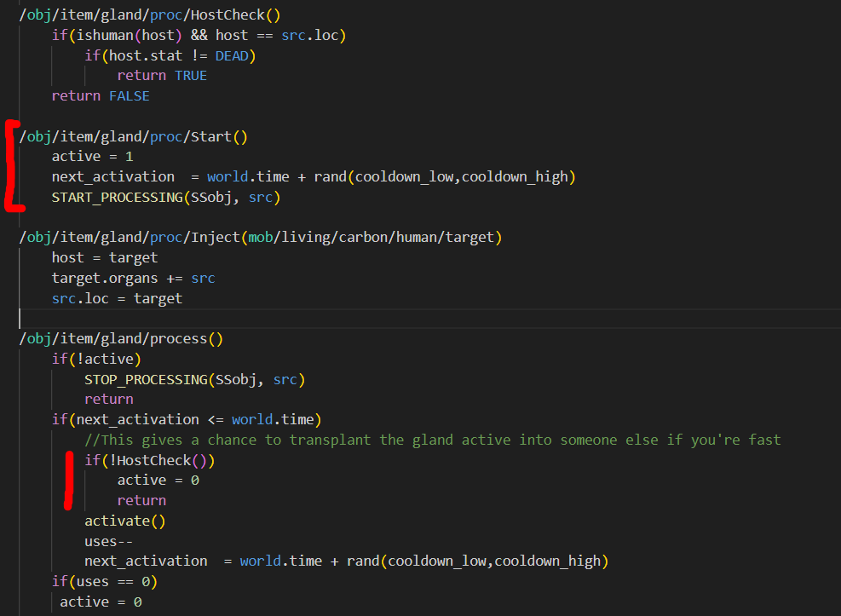Click the HostCheck proc definition name

click(228, 15)
